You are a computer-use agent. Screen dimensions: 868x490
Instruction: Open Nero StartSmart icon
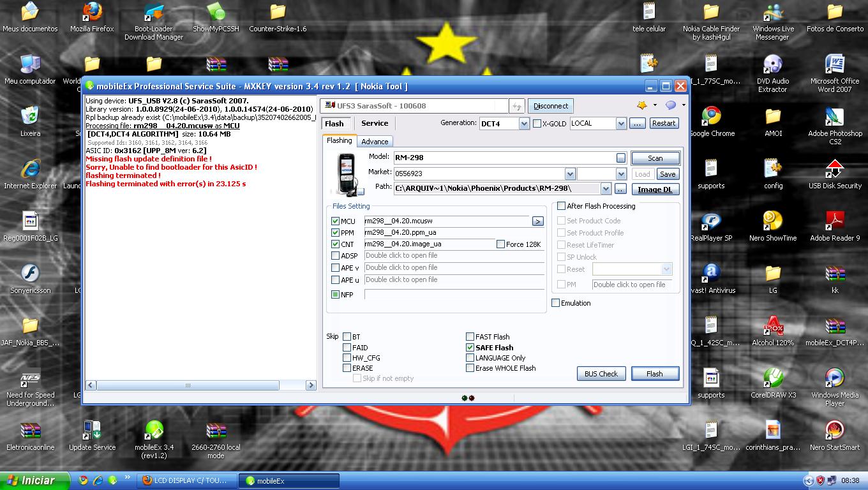coord(835,430)
